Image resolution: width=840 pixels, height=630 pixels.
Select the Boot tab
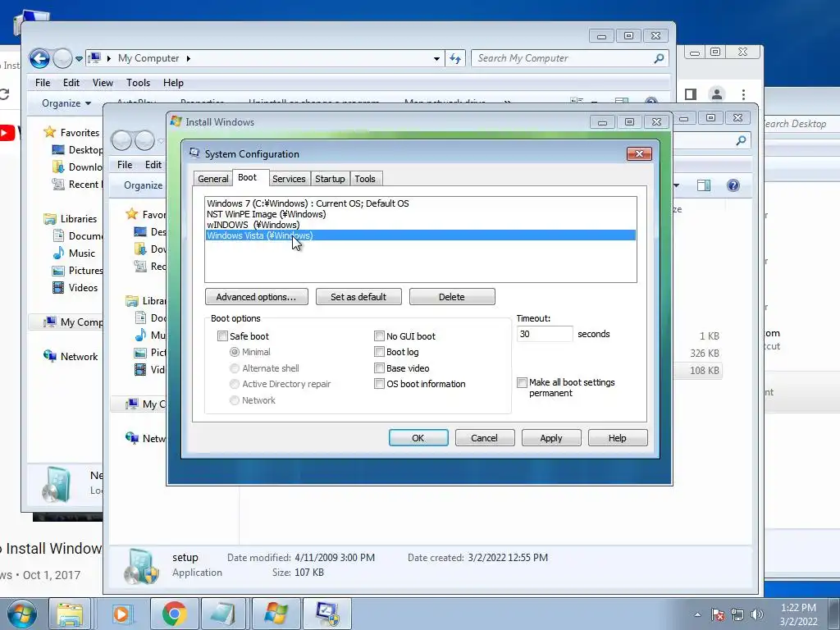point(248,177)
